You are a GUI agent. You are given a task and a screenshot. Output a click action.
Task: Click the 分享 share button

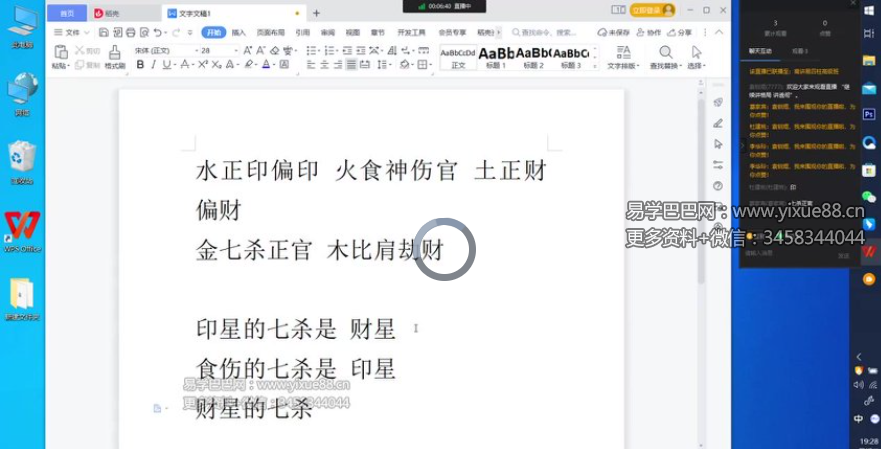(x=680, y=33)
